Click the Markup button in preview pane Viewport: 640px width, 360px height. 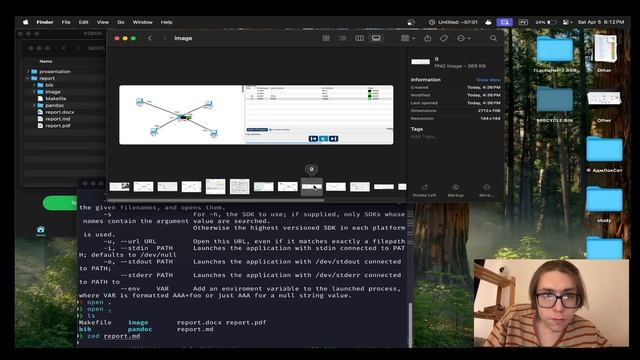click(x=456, y=190)
